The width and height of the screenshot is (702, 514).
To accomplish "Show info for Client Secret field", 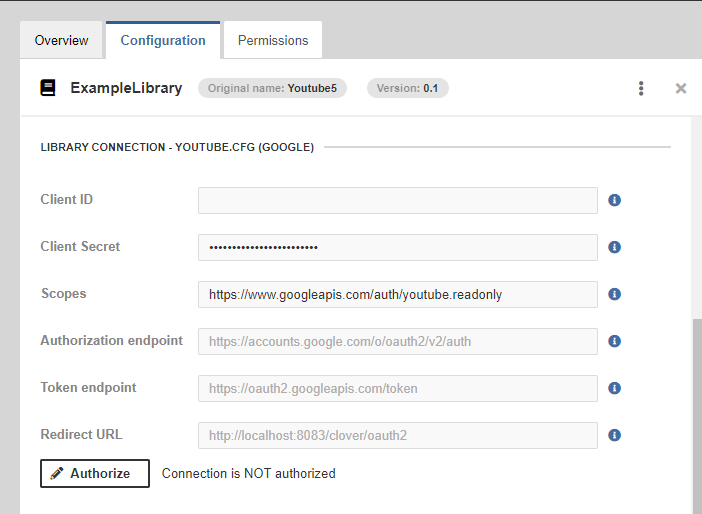I will [614, 247].
